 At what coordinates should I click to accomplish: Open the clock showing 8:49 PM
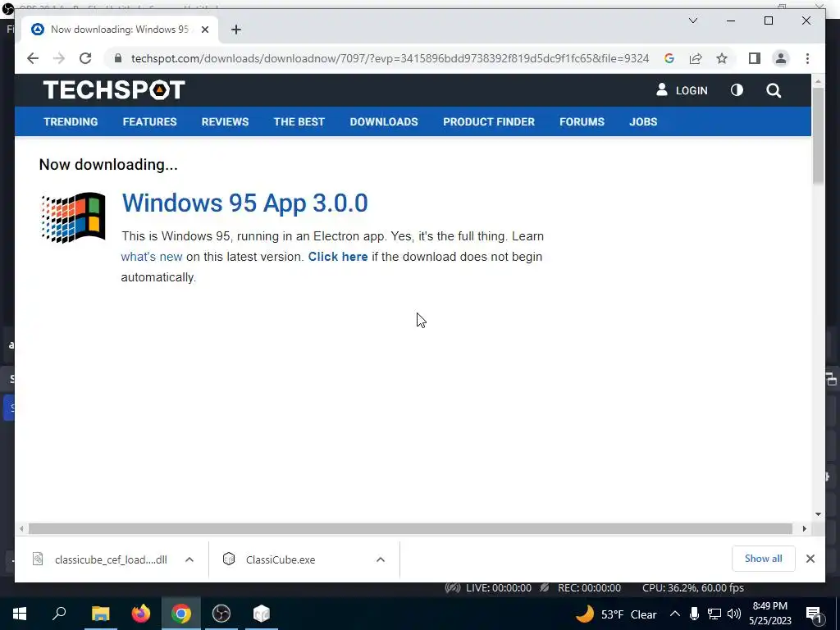(769, 614)
